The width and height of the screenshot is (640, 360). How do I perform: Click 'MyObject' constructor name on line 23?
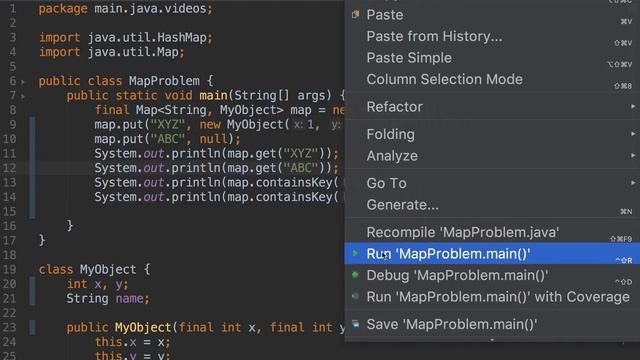[x=143, y=327]
